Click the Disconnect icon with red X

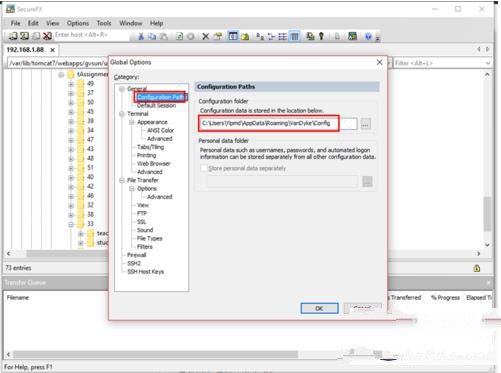(47, 36)
